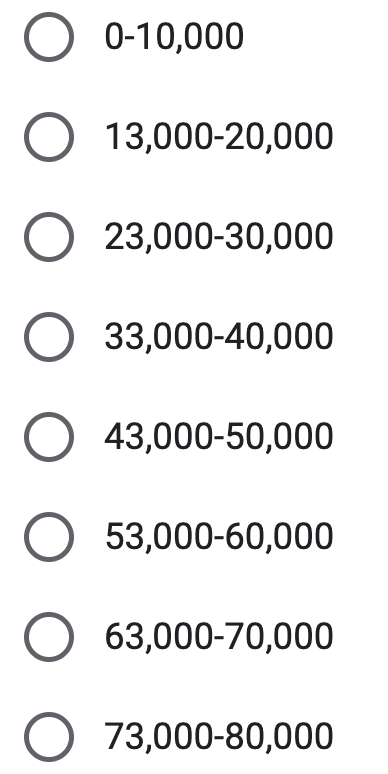Click the "13,000-20,000" label text

pyautogui.click(x=219, y=137)
